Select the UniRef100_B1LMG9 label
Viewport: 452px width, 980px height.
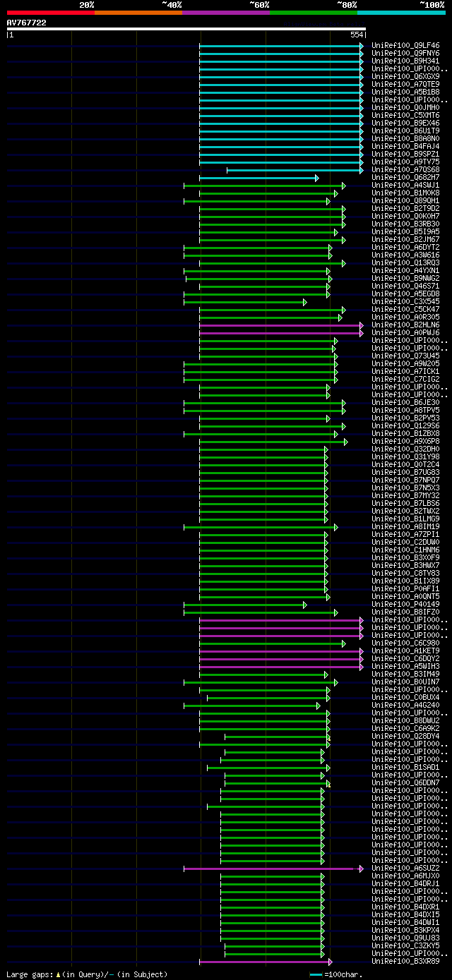pyautogui.click(x=405, y=519)
